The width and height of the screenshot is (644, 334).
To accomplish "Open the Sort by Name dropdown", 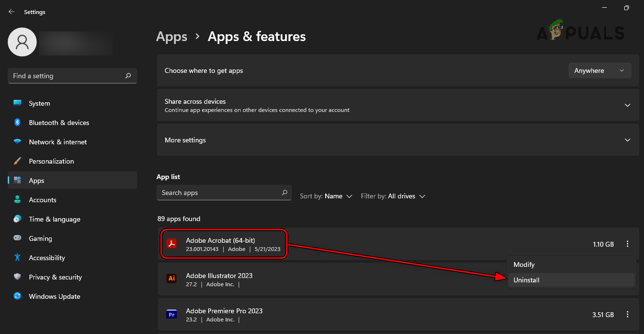I will point(326,196).
